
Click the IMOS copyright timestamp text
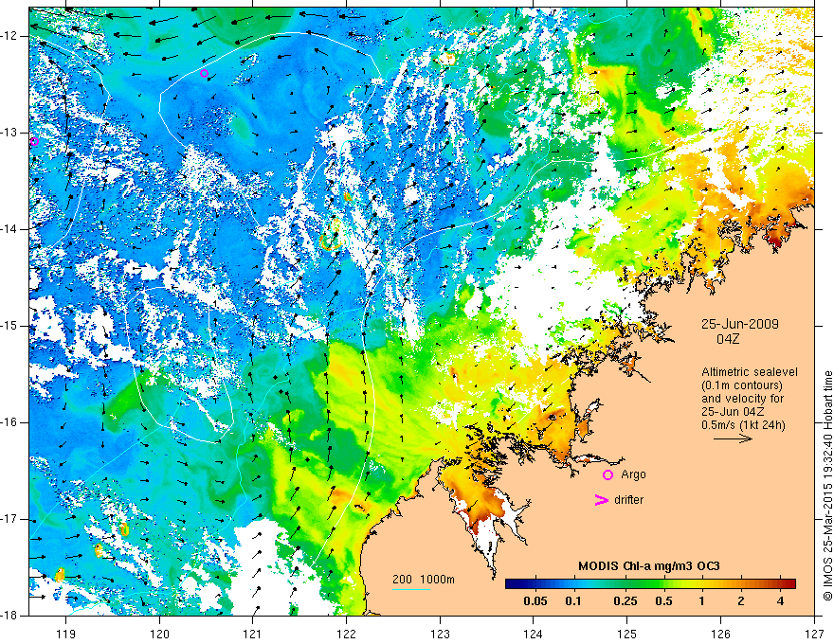(x=827, y=486)
